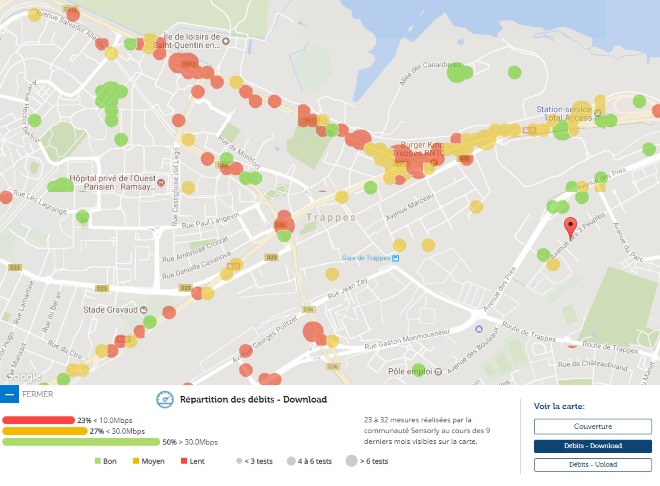Click the red location pin marker
The width and height of the screenshot is (660, 486).
570,228
